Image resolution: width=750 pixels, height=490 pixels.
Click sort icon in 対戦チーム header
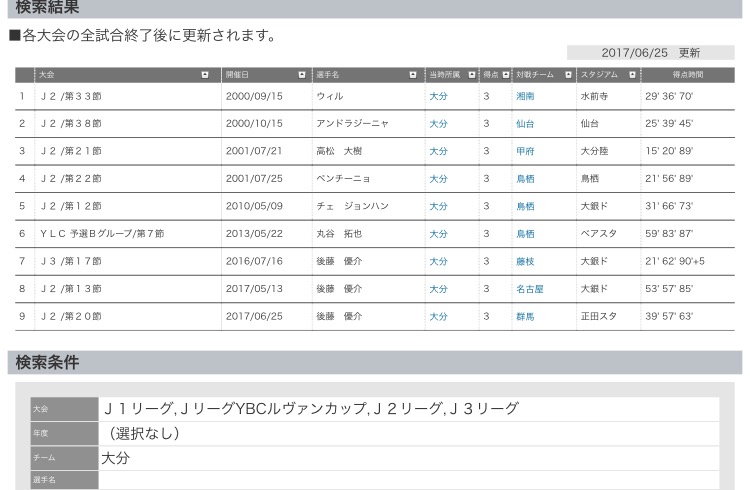[x=568, y=75]
